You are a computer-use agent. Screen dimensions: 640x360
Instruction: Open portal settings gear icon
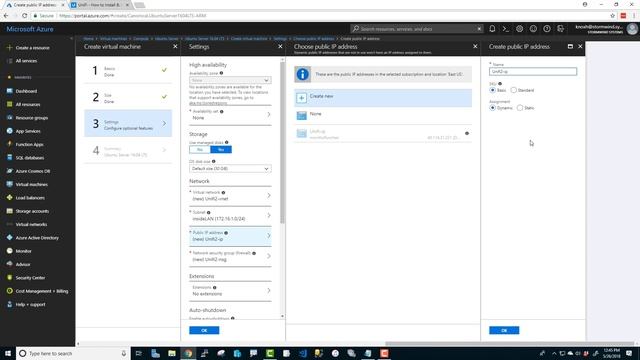(x=520, y=29)
